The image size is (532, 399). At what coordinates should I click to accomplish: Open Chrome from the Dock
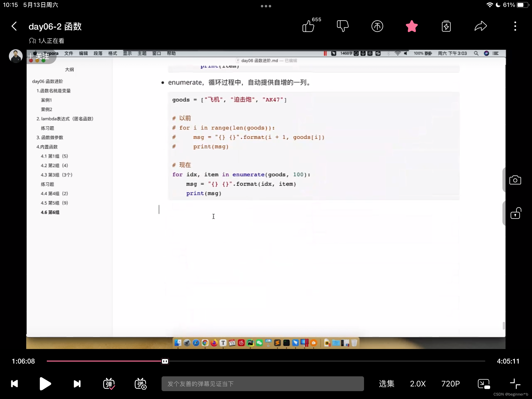[x=205, y=343]
